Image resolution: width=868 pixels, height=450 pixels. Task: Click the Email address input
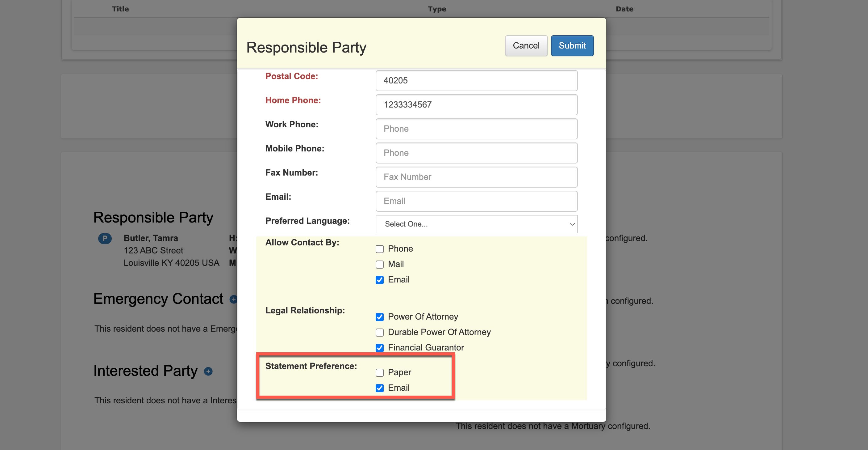coord(476,201)
